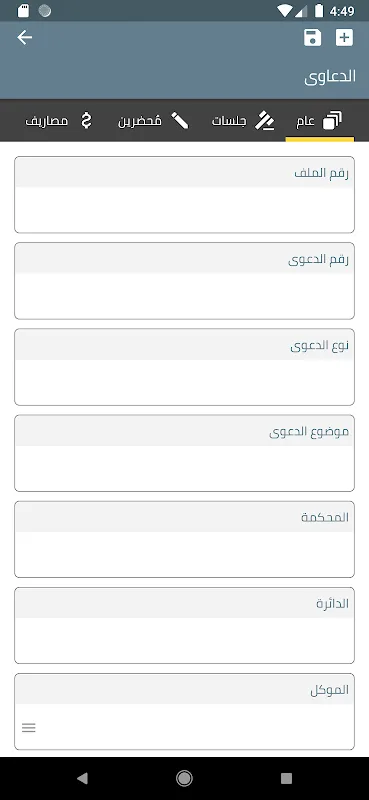This screenshot has height=800, width=369.
Task: Click the add plus icon
Action: click(344, 38)
